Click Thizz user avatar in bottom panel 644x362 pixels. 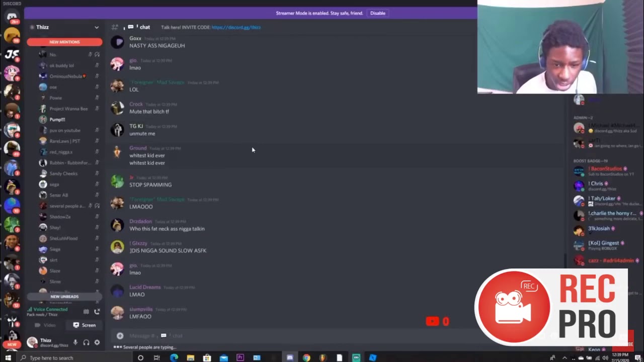(x=32, y=342)
